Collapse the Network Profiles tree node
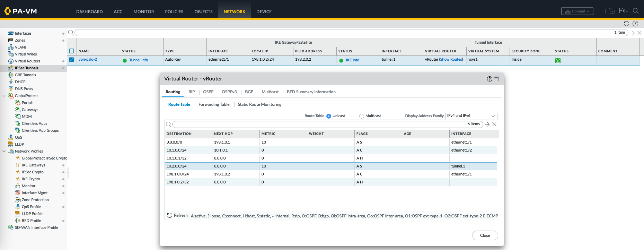644x250 pixels. point(4,151)
